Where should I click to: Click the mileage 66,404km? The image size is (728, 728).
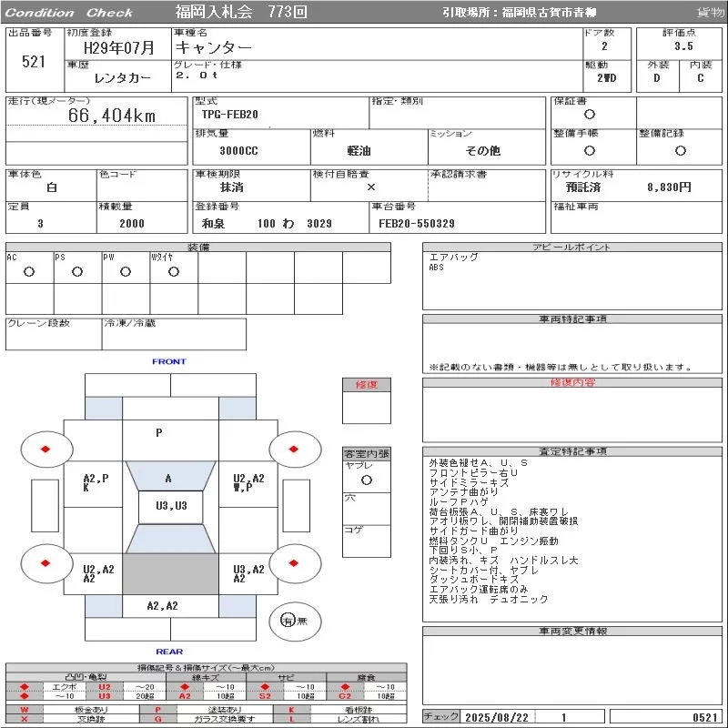[x=112, y=116]
